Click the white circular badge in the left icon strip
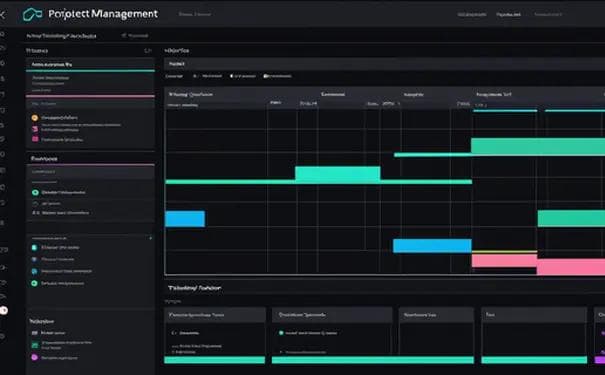605x375 pixels. point(3,310)
